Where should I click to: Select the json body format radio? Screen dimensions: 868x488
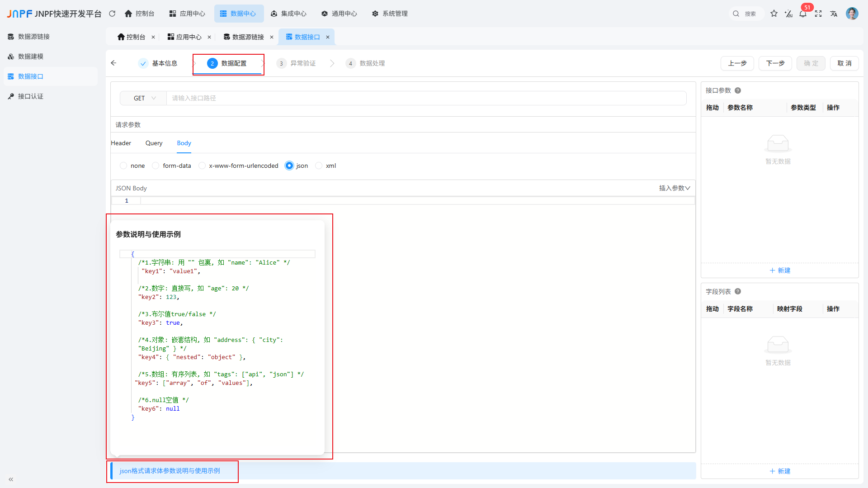pyautogui.click(x=289, y=166)
